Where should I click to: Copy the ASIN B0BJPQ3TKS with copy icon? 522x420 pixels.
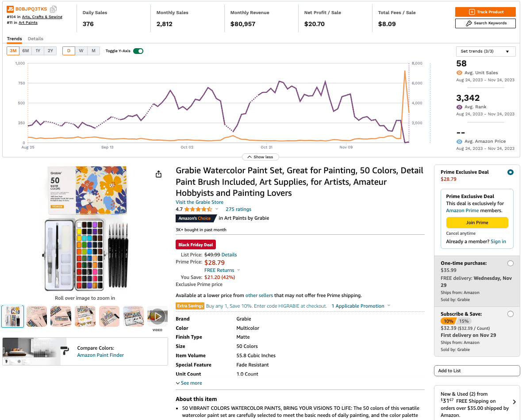click(x=53, y=9)
